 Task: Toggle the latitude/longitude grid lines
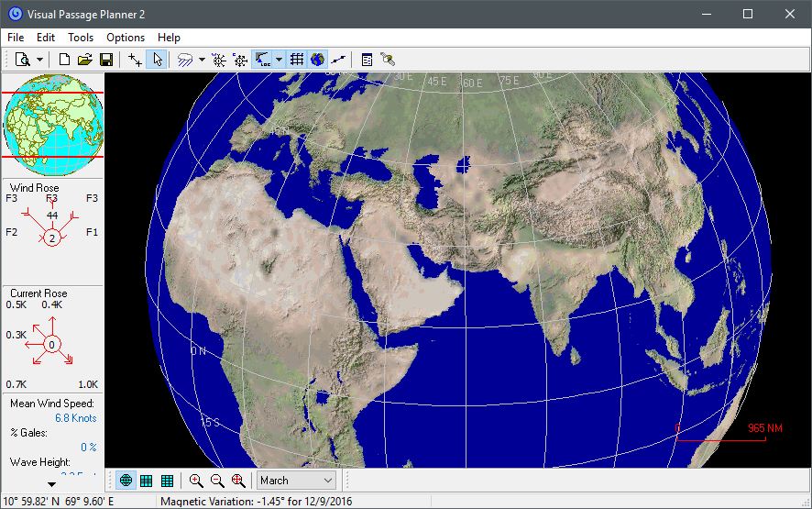click(x=297, y=60)
